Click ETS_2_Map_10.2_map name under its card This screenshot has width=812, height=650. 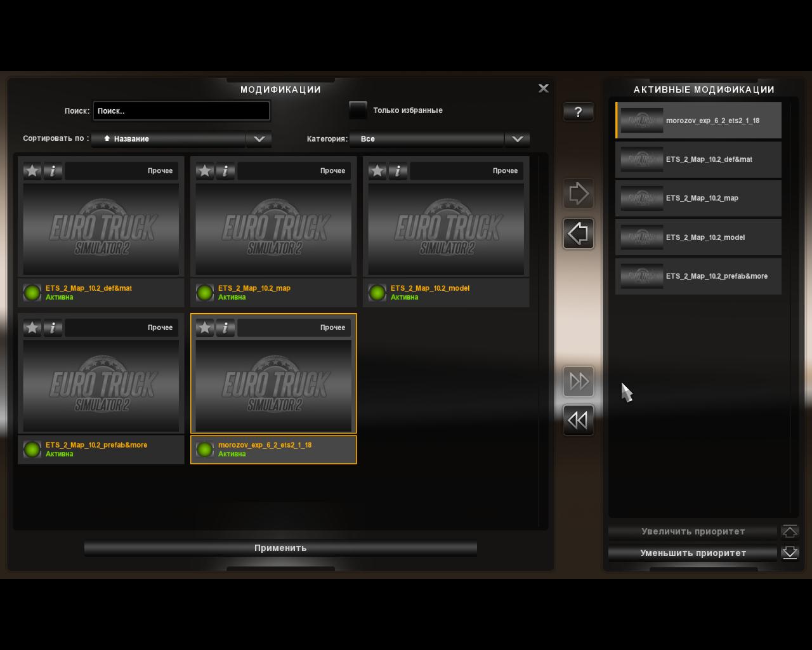254,288
